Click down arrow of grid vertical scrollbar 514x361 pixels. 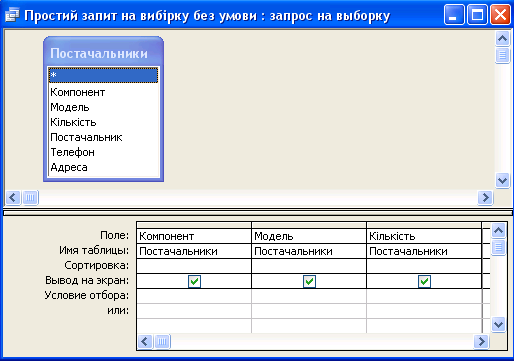tap(498, 324)
